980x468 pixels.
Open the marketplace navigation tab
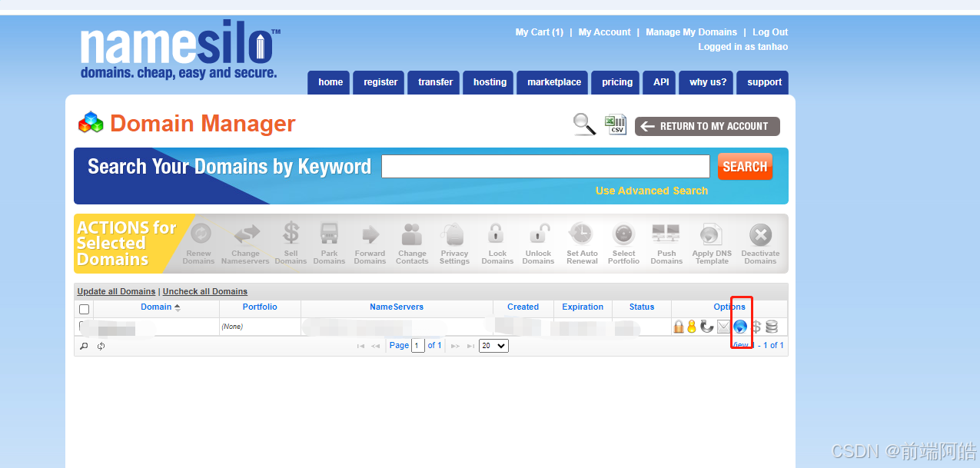pyautogui.click(x=553, y=82)
